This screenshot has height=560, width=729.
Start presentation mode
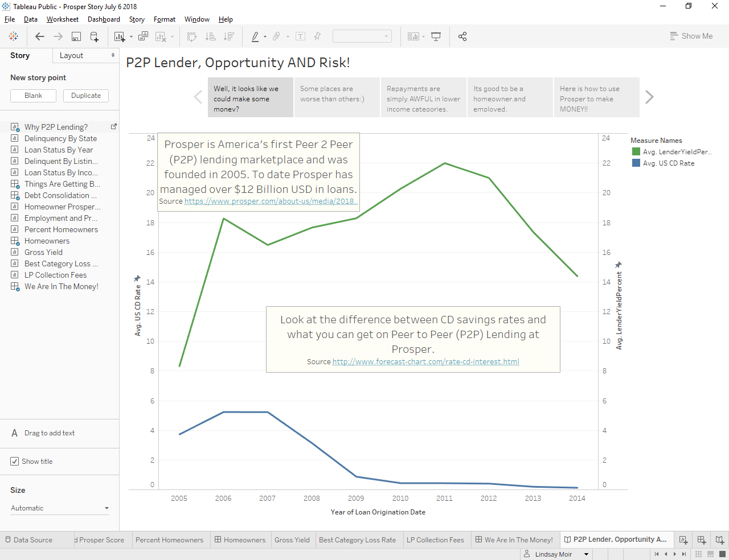pos(436,36)
